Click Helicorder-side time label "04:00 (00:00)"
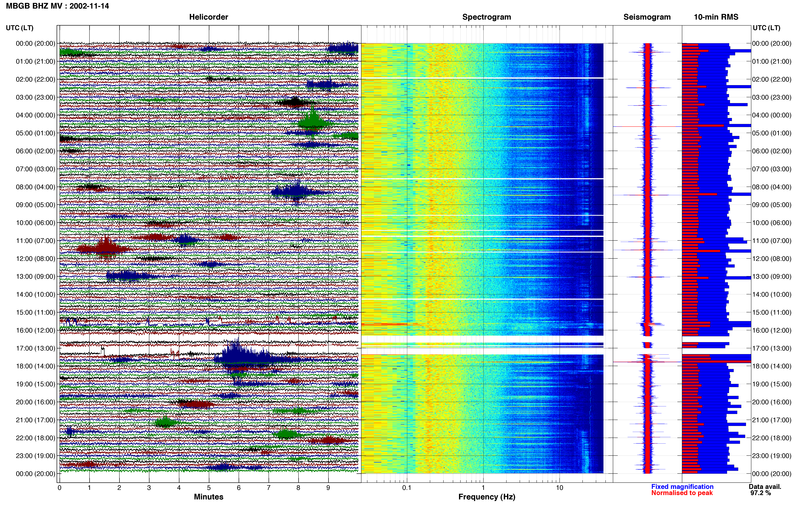 point(36,115)
